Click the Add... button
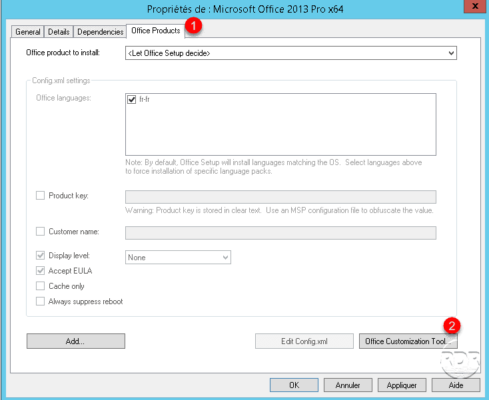Viewport: 489px width, 400px height. point(76,341)
